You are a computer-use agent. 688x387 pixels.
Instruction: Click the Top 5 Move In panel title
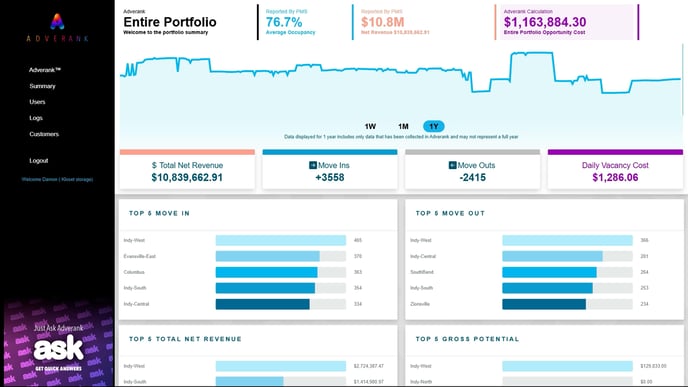point(159,213)
